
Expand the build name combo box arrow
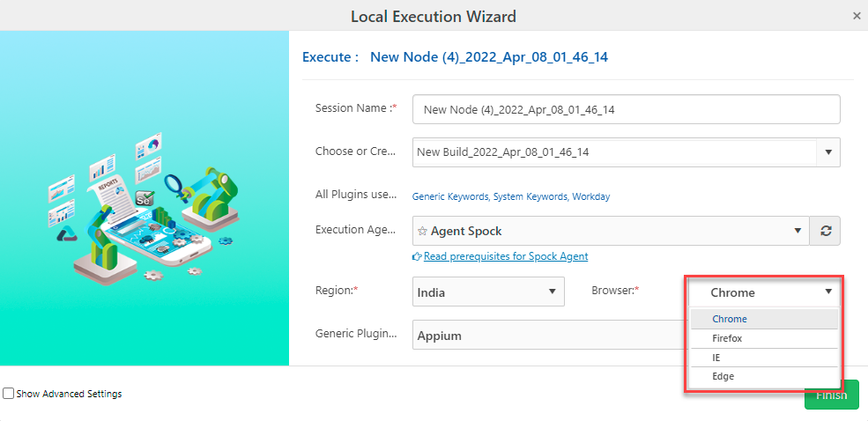828,152
